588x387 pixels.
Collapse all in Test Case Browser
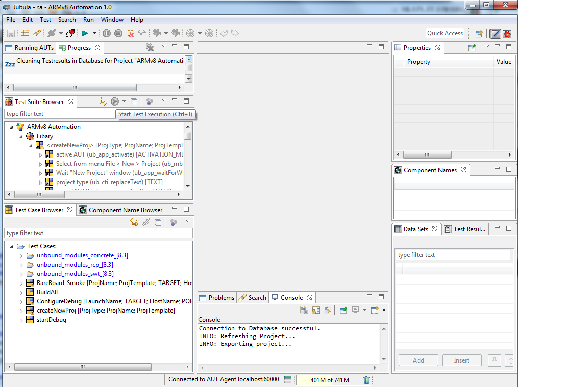[x=158, y=222]
